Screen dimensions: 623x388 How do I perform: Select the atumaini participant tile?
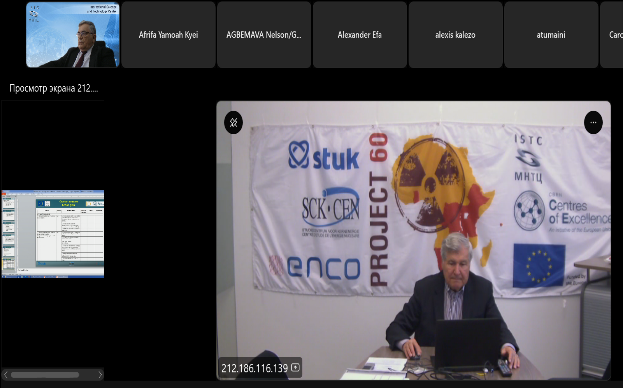[551, 35]
